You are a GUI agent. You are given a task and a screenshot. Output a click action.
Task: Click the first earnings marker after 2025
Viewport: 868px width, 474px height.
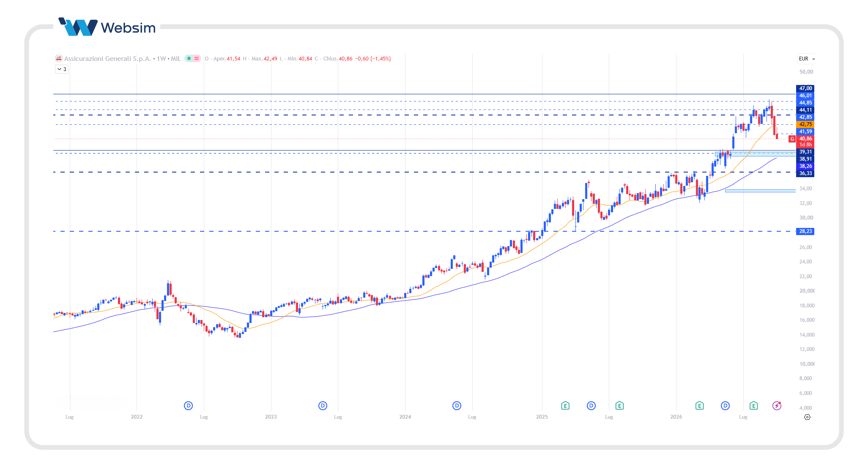[565, 406]
